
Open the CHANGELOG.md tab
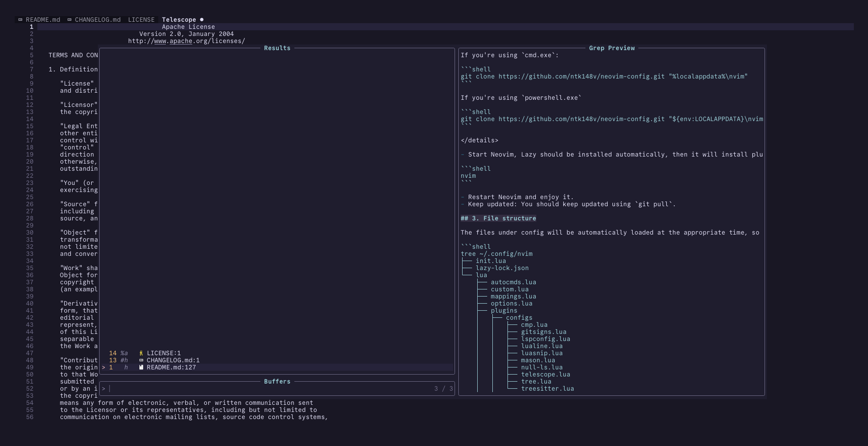[97, 20]
